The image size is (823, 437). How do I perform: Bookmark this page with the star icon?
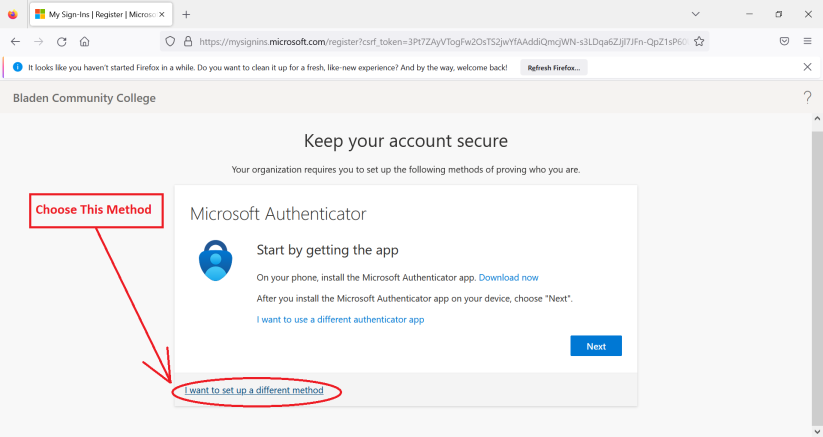(699, 42)
